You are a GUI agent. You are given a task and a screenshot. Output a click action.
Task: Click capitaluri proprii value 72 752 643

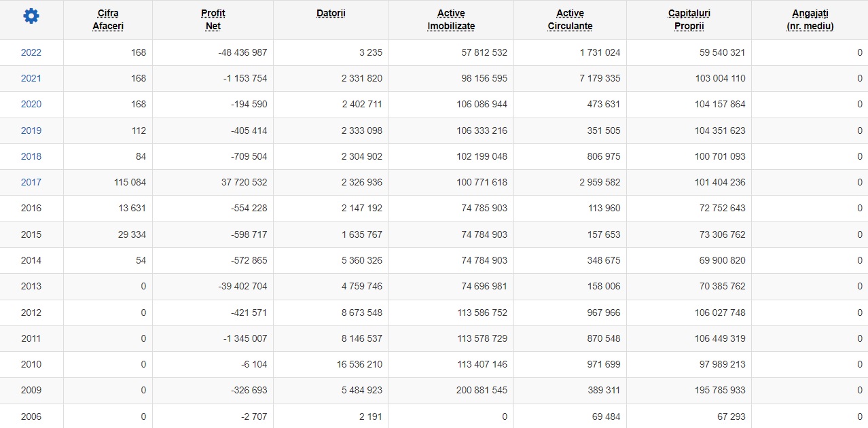tap(723, 208)
